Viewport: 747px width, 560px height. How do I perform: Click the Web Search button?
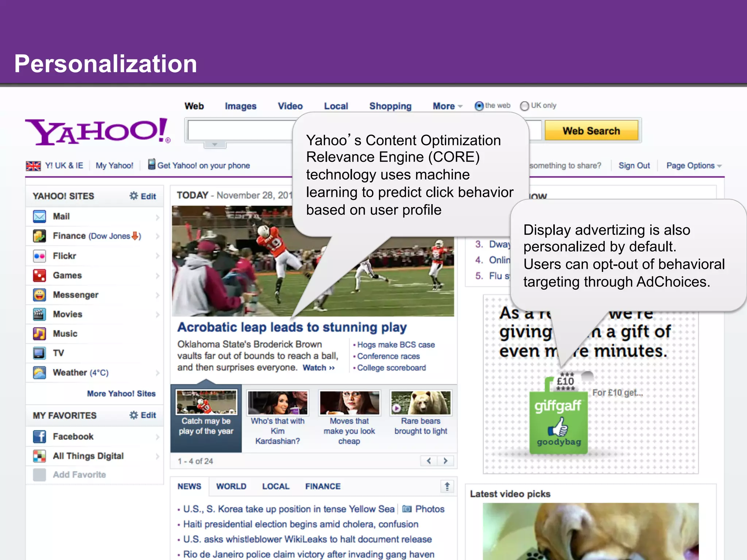click(591, 131)
